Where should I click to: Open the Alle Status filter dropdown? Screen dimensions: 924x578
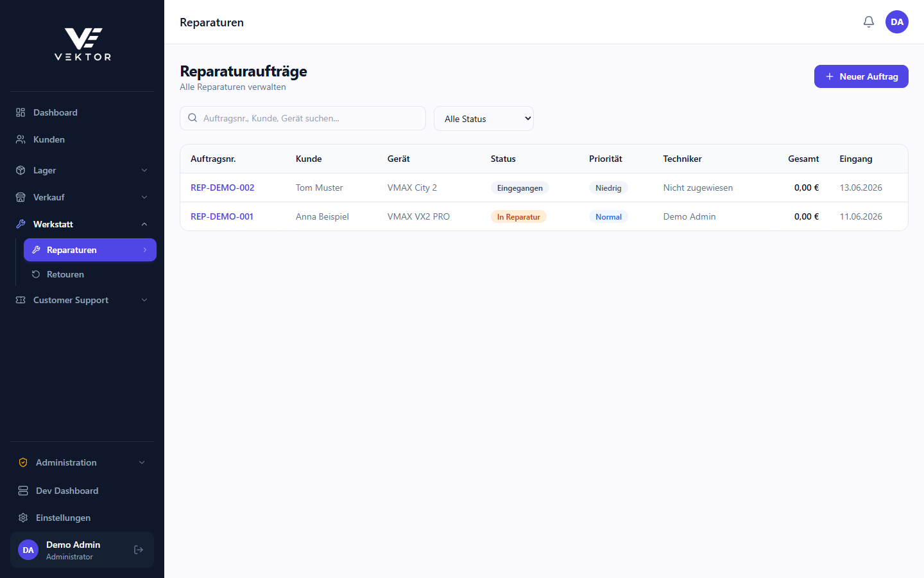point(484,119)
